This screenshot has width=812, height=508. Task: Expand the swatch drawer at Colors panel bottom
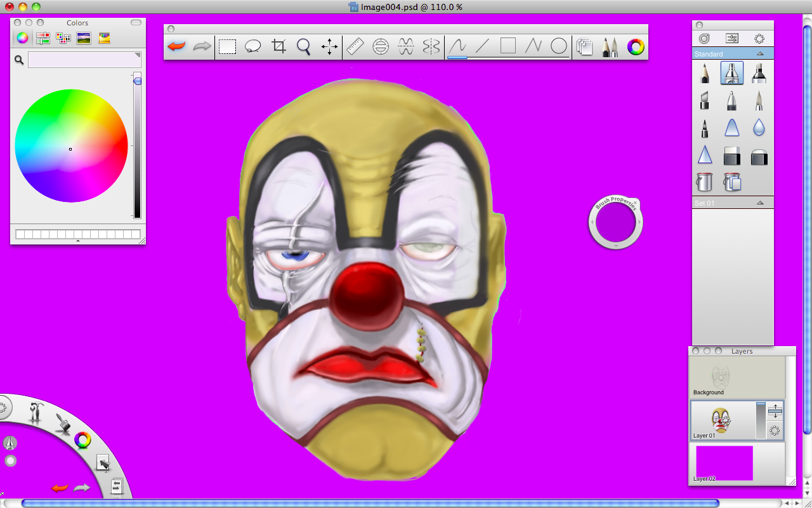(78, 241)
